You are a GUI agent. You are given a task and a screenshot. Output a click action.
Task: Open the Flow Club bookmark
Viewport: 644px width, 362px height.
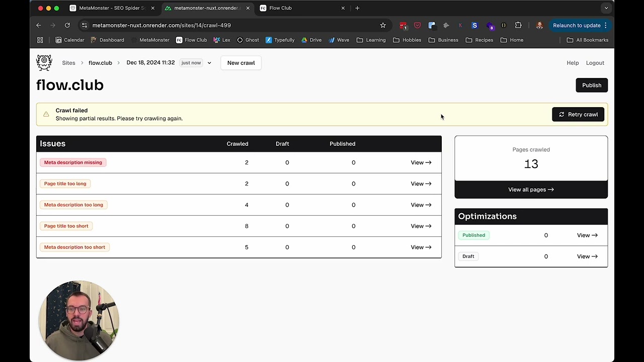191,40
